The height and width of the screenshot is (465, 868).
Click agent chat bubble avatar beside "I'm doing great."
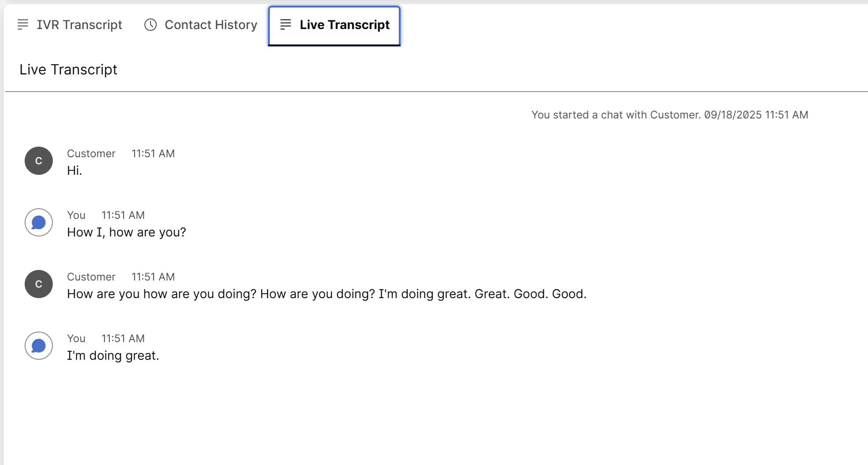point(39,346)
